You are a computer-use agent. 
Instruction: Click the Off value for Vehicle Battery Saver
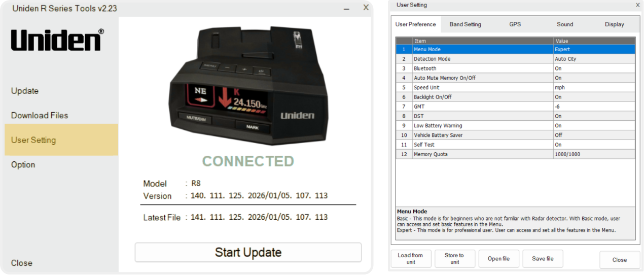click(x=594, y=135)
